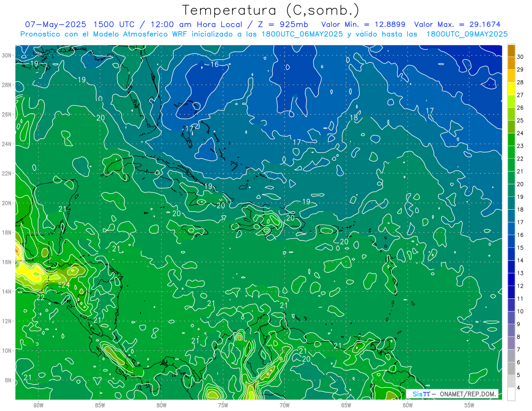
Task: Click the "28N" latitude label
Action: pyautogui.click(x=7, y=85)
